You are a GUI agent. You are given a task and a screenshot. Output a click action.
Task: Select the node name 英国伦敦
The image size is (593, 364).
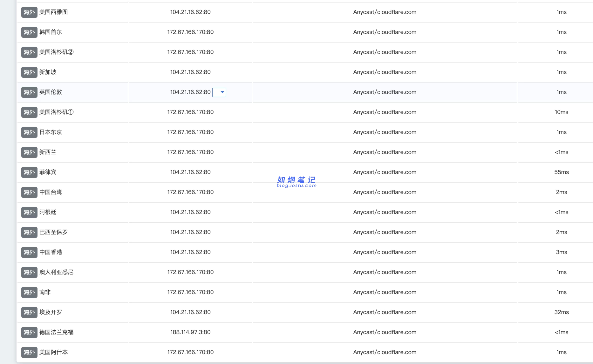click(51, 92)
